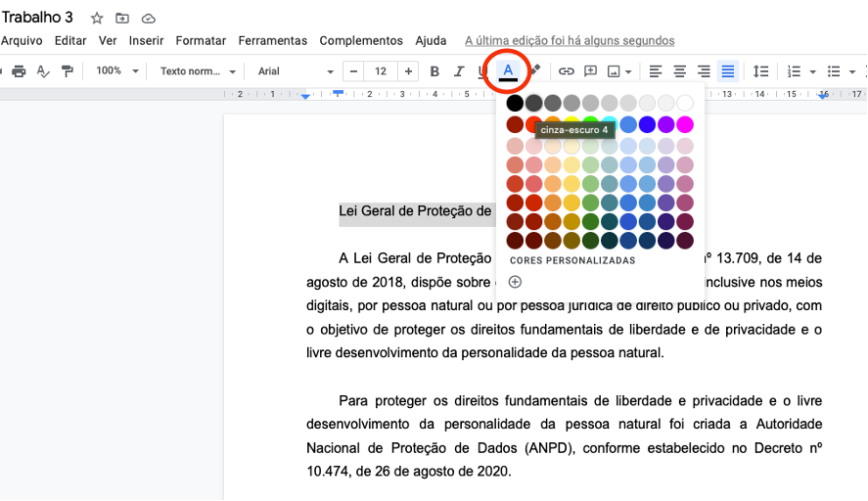868x501 pixels.
Task: Pick the white color swatch
Action: point(685,103)
